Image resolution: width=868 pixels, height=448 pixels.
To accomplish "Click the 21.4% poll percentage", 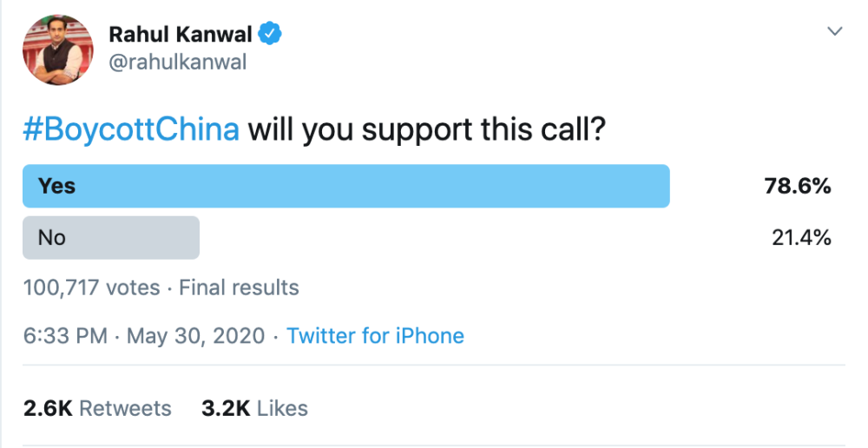I will [801, 238].
